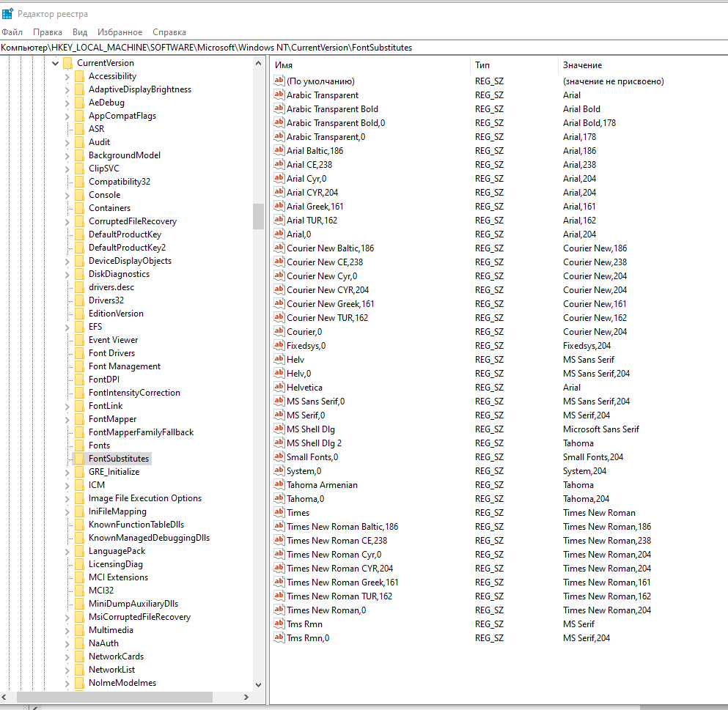Click the string icon for Tahoma Armenian

click(279, 484)
